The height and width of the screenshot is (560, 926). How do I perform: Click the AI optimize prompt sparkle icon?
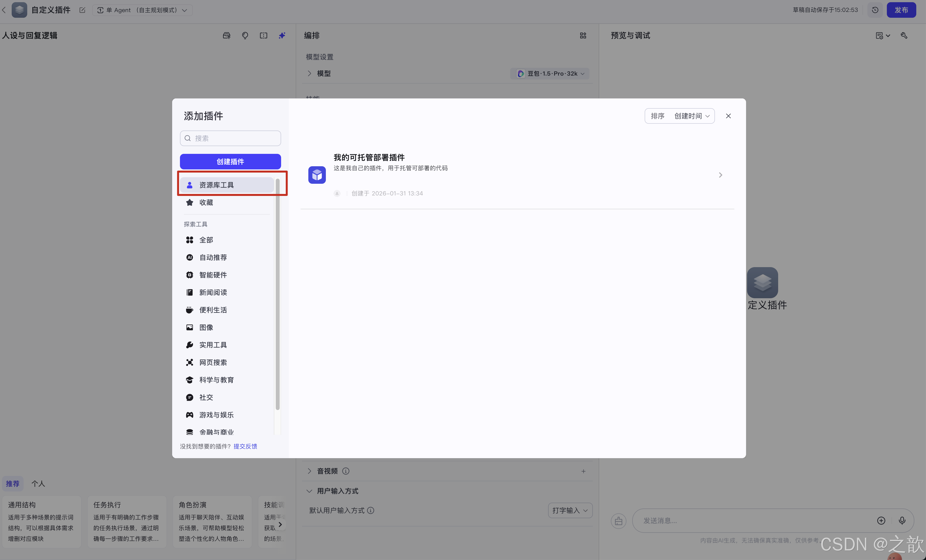tap(282, 35)
